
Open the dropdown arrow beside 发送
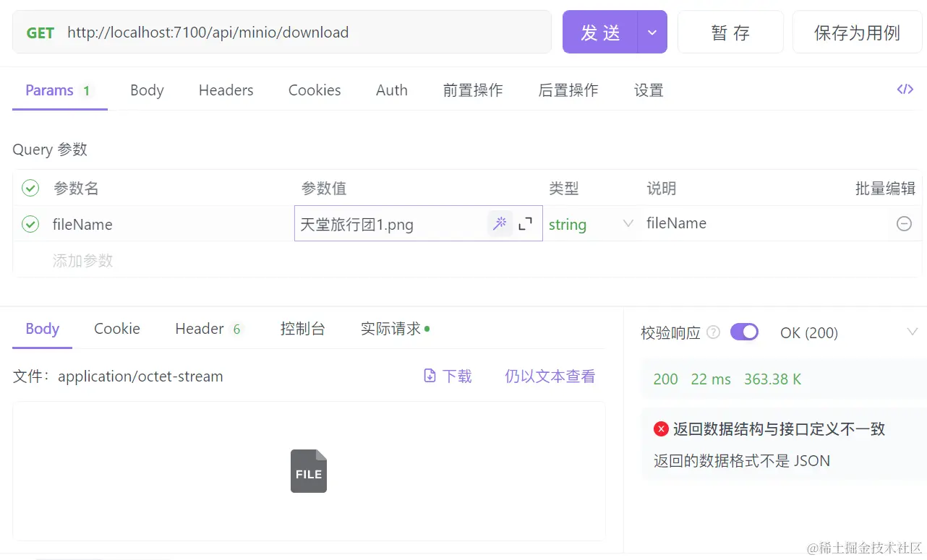(x=652, y=33)
